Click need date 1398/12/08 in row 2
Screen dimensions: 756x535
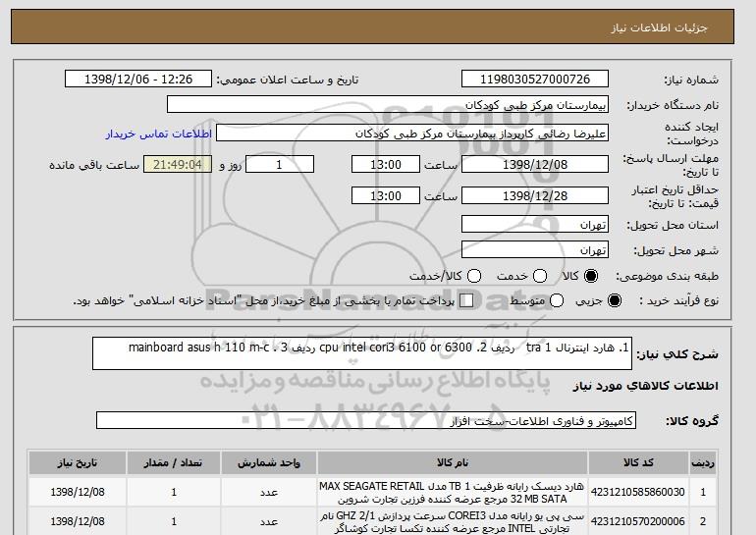click(78, 521)
